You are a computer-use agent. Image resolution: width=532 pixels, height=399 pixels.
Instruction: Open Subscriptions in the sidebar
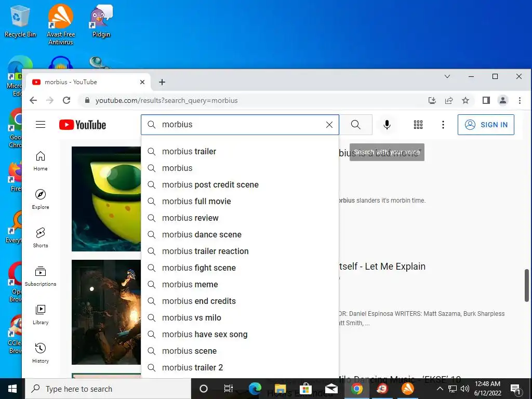tap(41, 276)
